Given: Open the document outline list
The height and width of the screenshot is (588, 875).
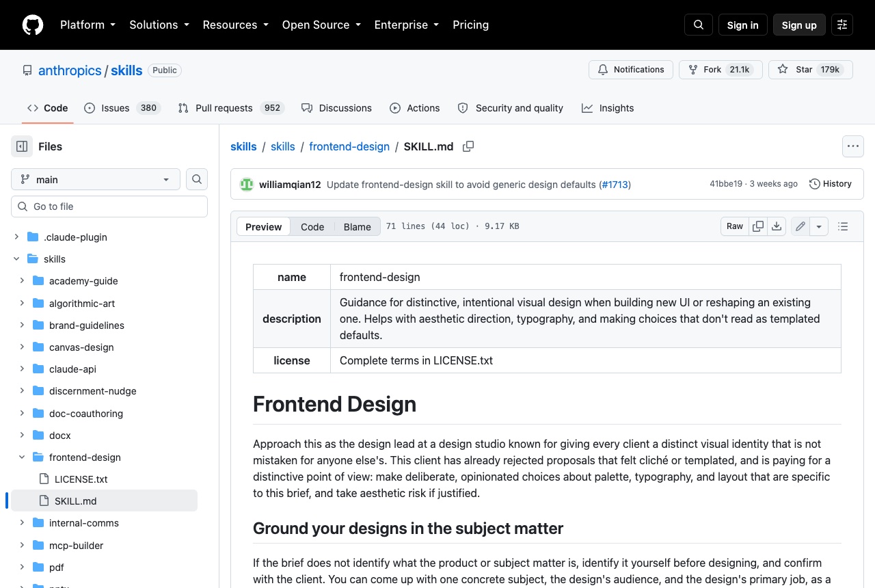Looking at the screenshot, I should click(x=843, y=226).
